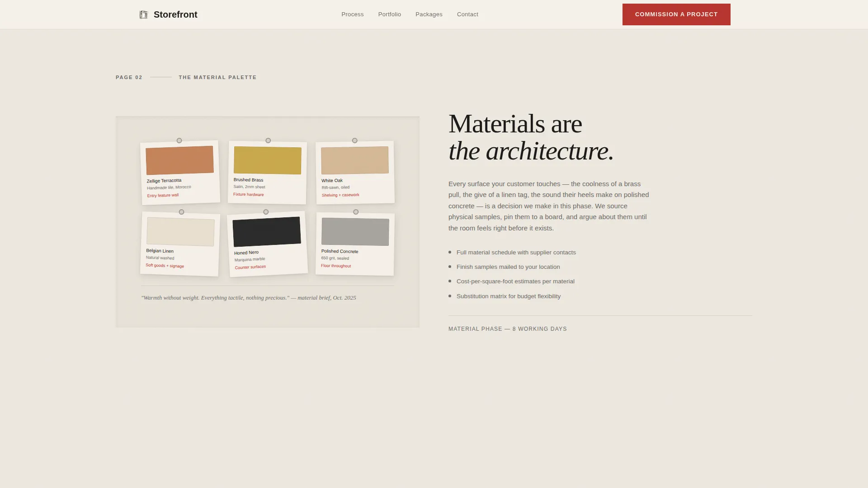Click the 'Brushed Brass' card title
Image resolution: width=868 pixels, height=488 pixels.
coord(248,180)
